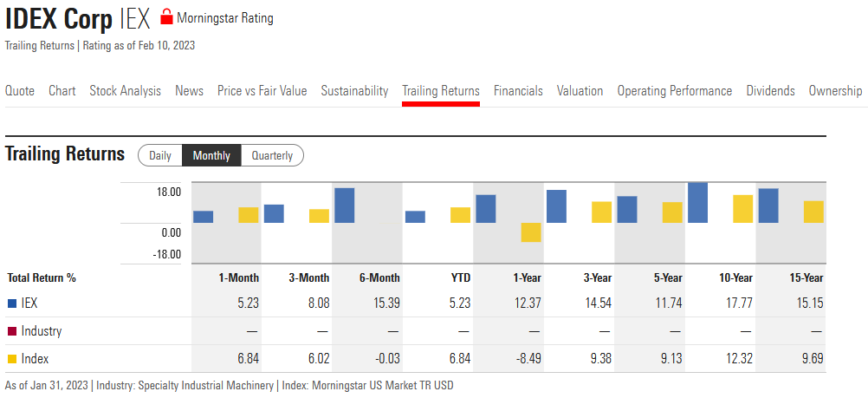
Task: Open the Quote tab
Action: click(19, 91)
